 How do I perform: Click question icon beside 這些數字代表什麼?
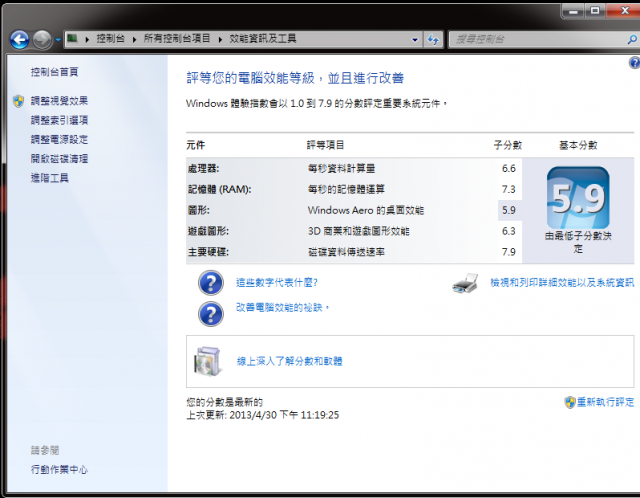[211, 283]
